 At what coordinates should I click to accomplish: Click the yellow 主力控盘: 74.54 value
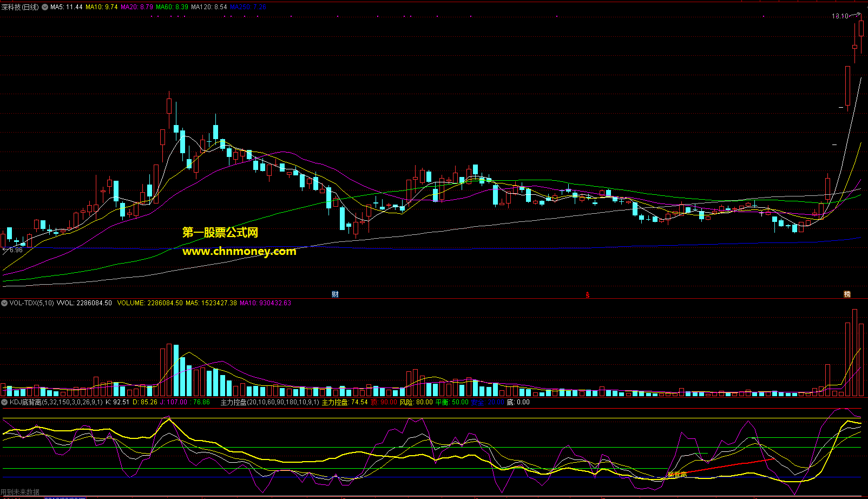[x=345, y=402]
